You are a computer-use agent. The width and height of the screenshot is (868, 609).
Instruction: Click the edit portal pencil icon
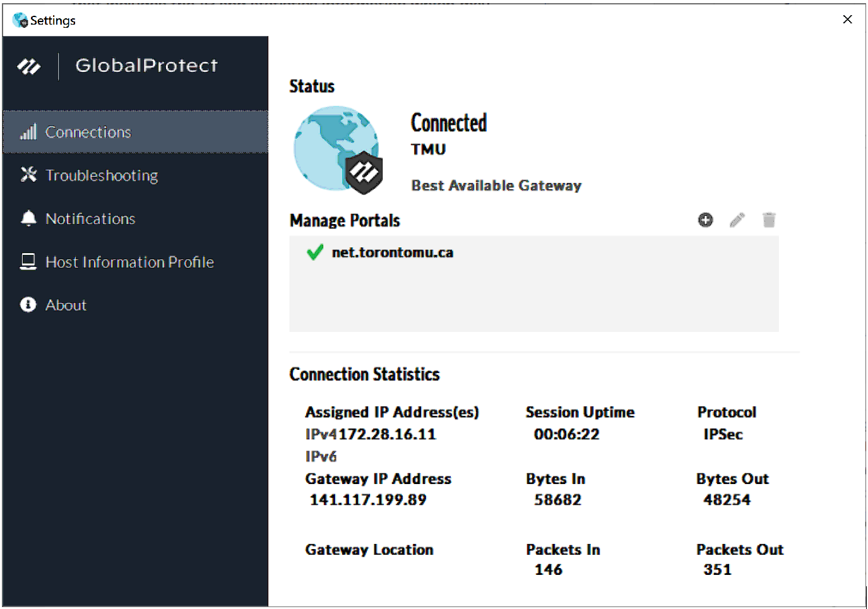click(x=737, y=220)
